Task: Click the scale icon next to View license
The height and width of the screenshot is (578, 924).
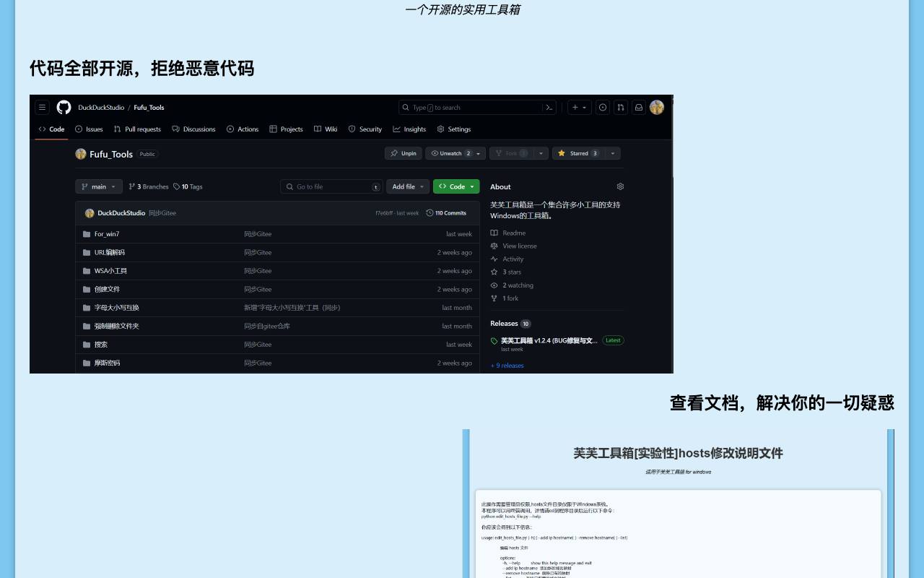Action: click(x=494, y=246)
